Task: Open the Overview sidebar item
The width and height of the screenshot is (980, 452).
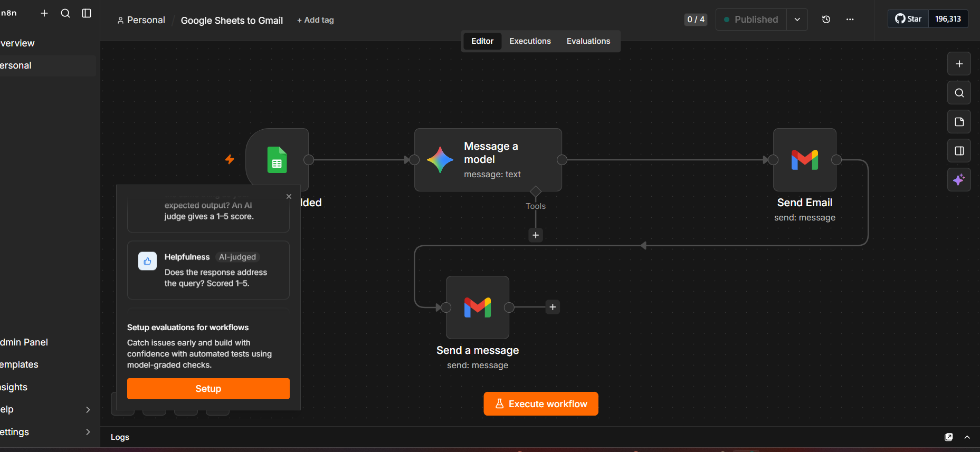Action: pyautogui.click(x=47, y=43)
